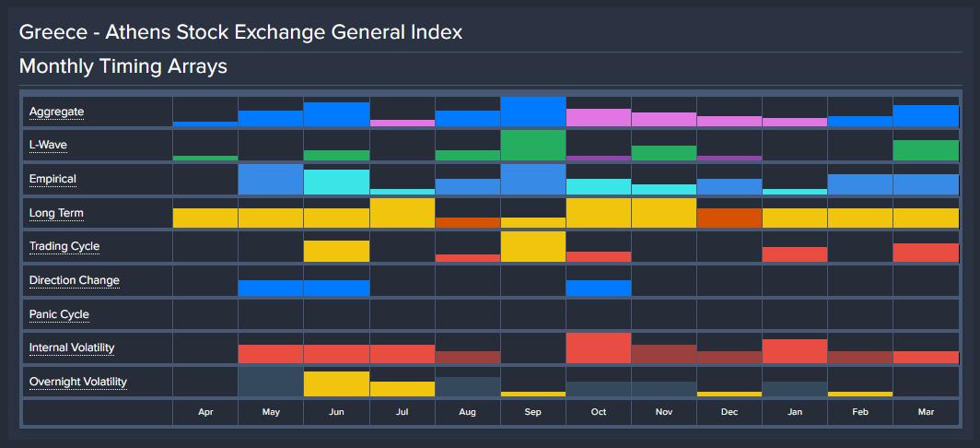Click the Mar month label

(927, 412)
